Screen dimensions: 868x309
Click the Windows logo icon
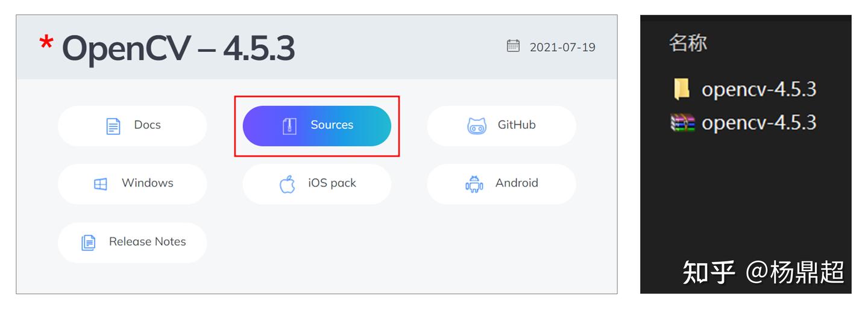(x=101, y=184)
